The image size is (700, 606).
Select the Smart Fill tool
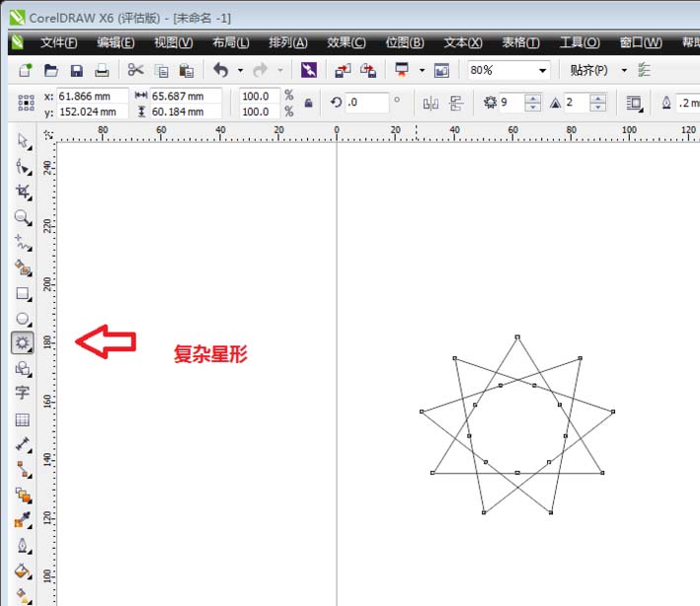tap(23, 267)
